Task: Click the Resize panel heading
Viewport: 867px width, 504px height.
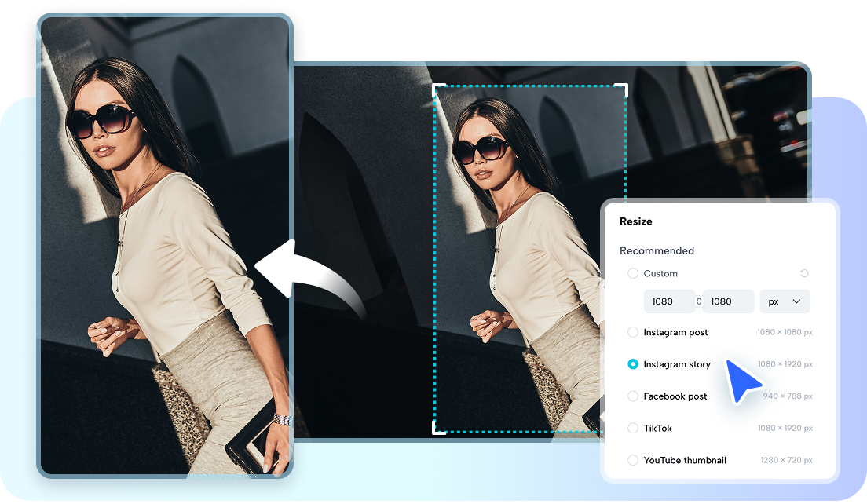Action: (636, 221)
